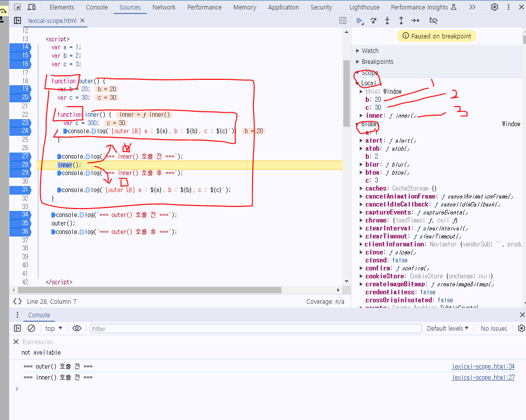Image resolution: width=526 pixels, height=420 pixels.
Task: Open the Application tab
Action: tap(283, 7)
